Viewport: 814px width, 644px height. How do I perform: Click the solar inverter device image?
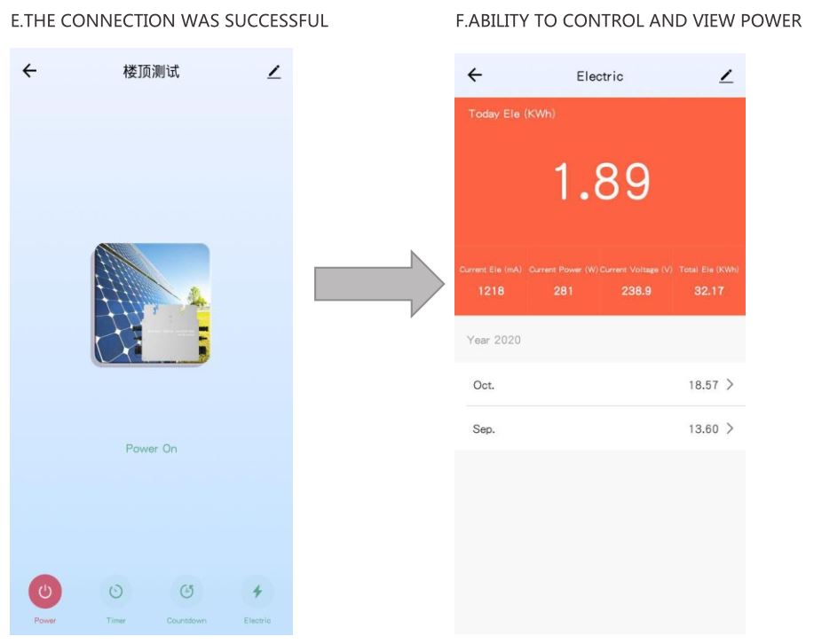[152, 304]
